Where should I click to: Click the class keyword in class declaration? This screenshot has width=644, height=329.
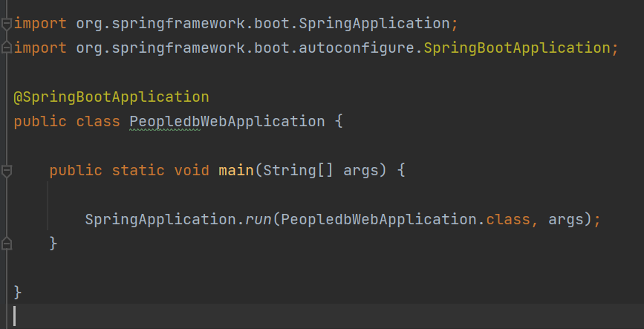tap(98, 122)
